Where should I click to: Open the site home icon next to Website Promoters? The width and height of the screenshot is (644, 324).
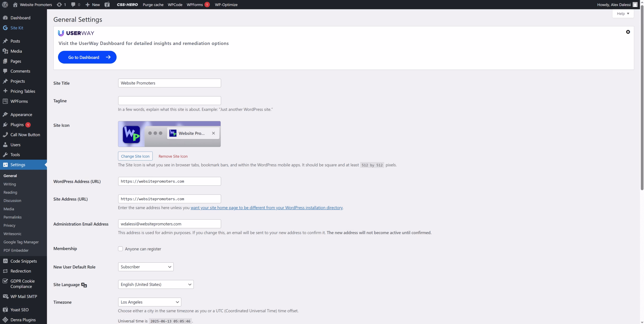click(x=15, y=5)
